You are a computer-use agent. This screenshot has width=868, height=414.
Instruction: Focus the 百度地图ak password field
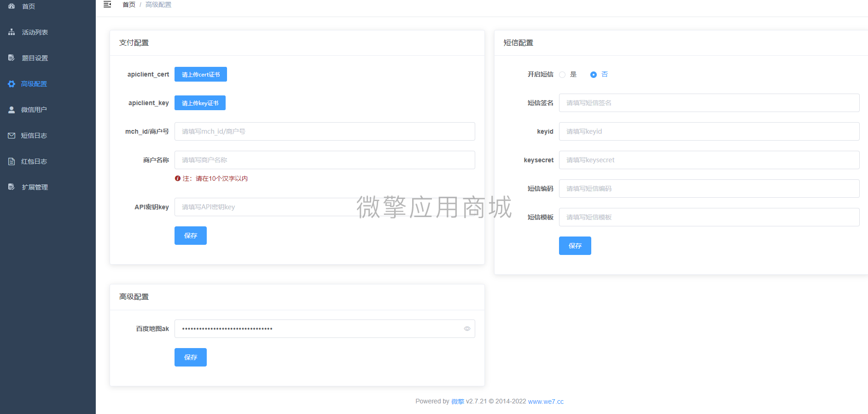325,329
